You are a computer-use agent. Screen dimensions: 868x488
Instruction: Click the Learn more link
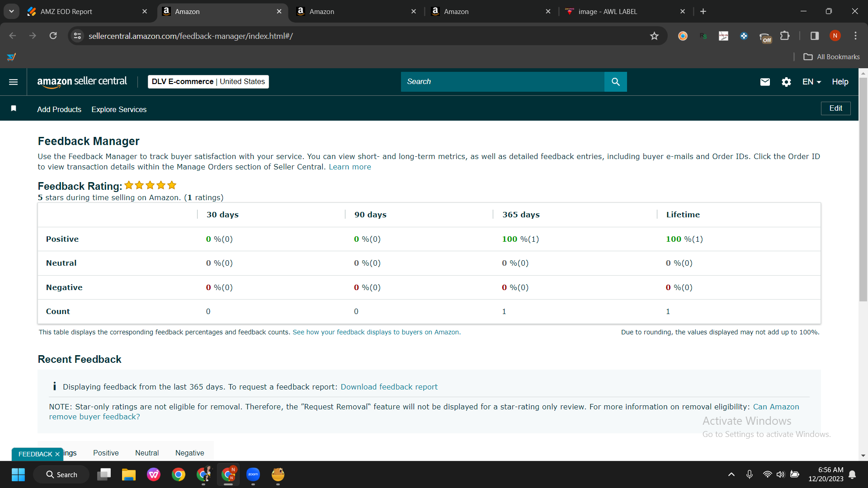pos(350,167)
